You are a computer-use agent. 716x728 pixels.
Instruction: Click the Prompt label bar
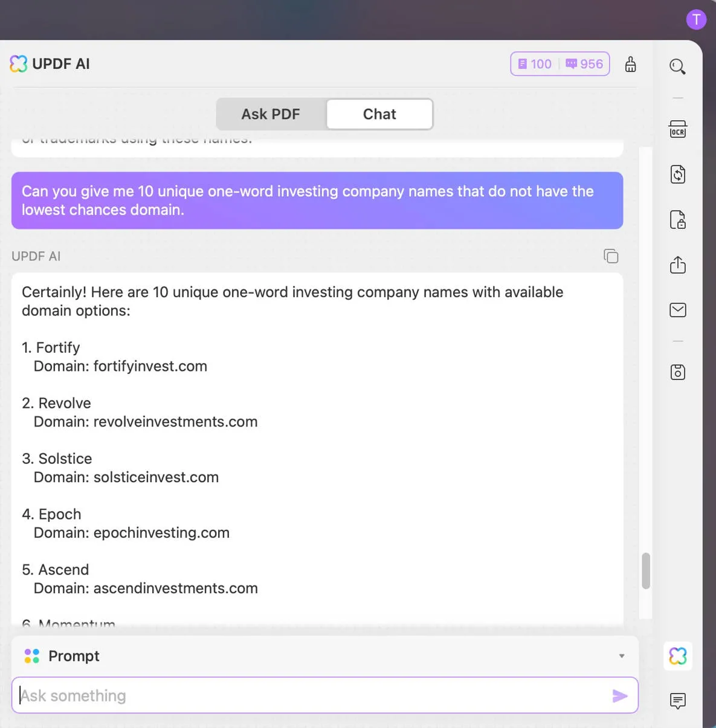[74, 656]
